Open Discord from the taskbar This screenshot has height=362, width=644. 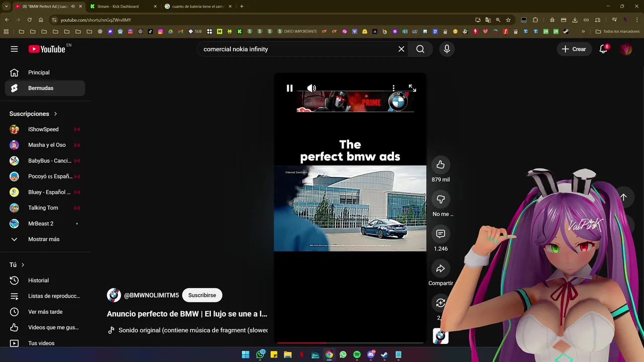(x=371, y=354)
